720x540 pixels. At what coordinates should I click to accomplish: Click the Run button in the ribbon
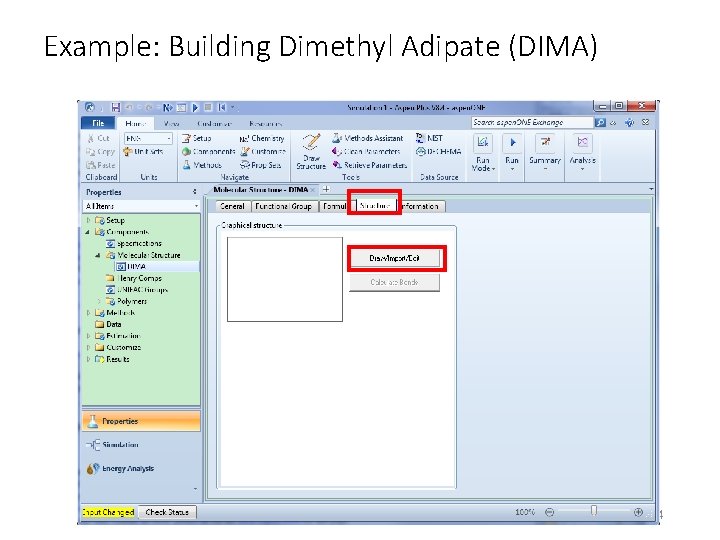pos(512,152)
